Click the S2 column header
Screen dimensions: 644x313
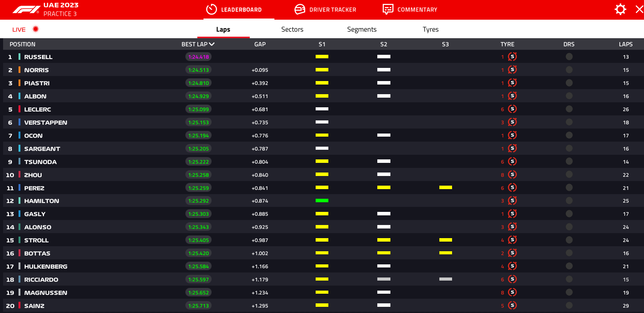pyautogui.click(x=384, y=44)
